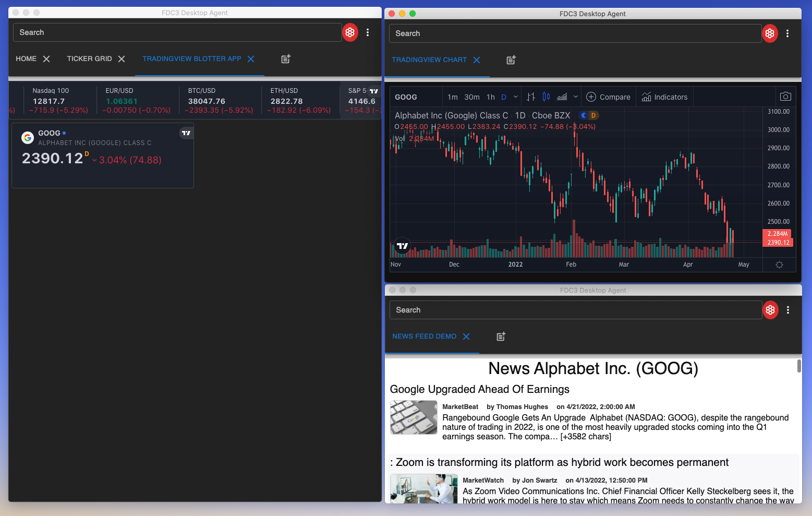Click the blotter window Search field
This screenshot has width=812, height=516.
point(177,32)
